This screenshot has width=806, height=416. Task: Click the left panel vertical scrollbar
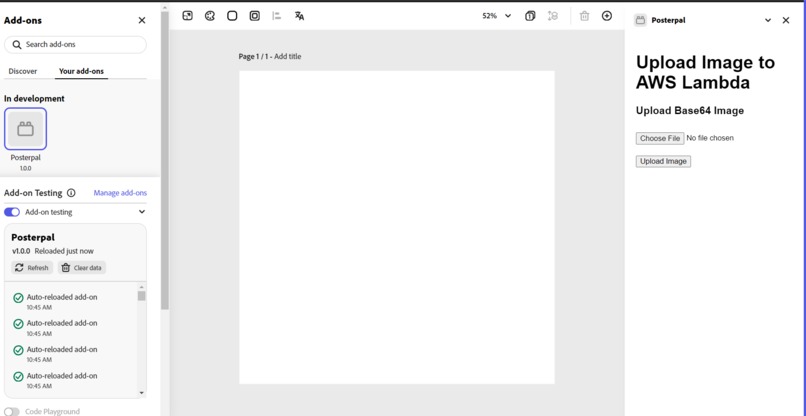164,159
